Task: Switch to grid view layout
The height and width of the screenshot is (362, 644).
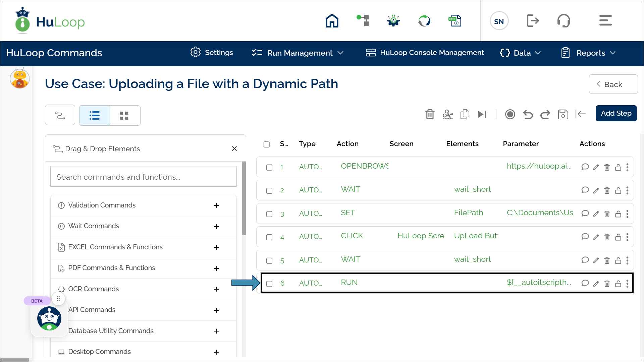Action: (x=124, y=116)
